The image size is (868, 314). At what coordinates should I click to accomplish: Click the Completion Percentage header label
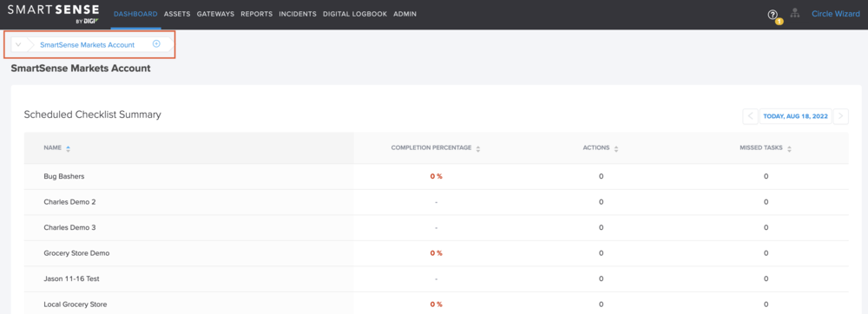coord(431,148)
